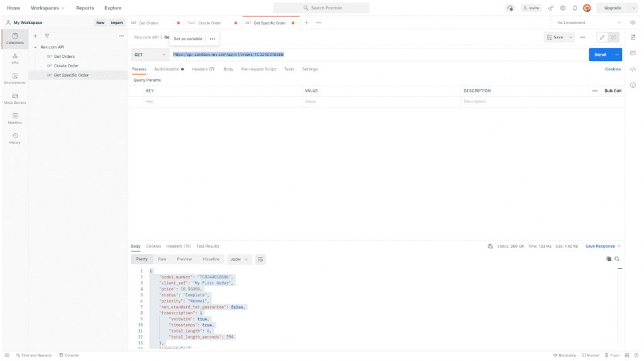Open the Upgrade dropdown arrow
644x361 pixels.
tap(634, 8)
